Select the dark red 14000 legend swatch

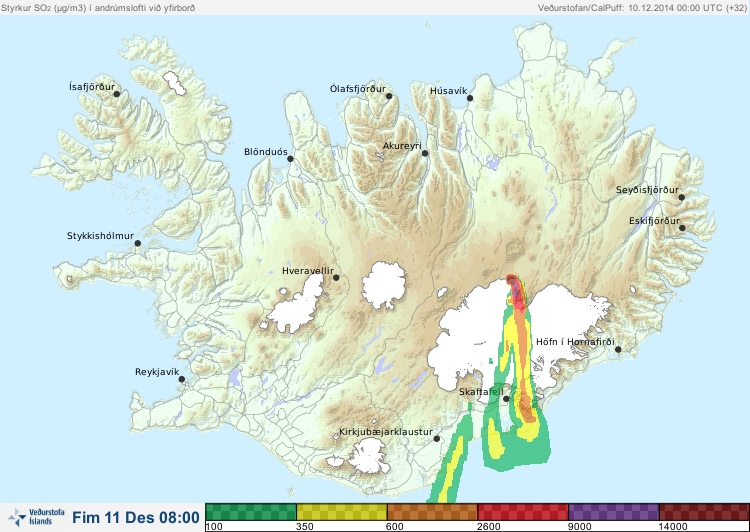click(x=704, y=512)
